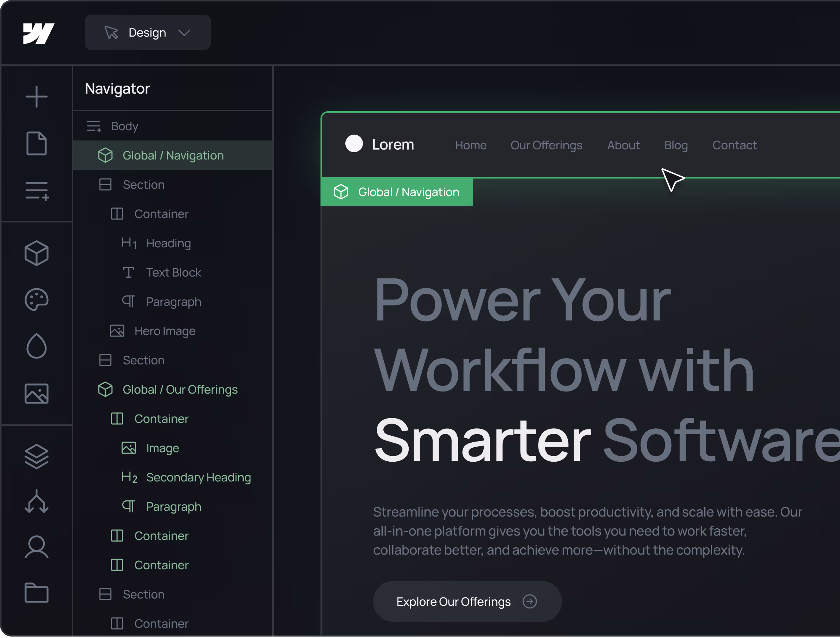Click Home in the canvas navigation
840x638 pixels.
[x=471, y=145]
